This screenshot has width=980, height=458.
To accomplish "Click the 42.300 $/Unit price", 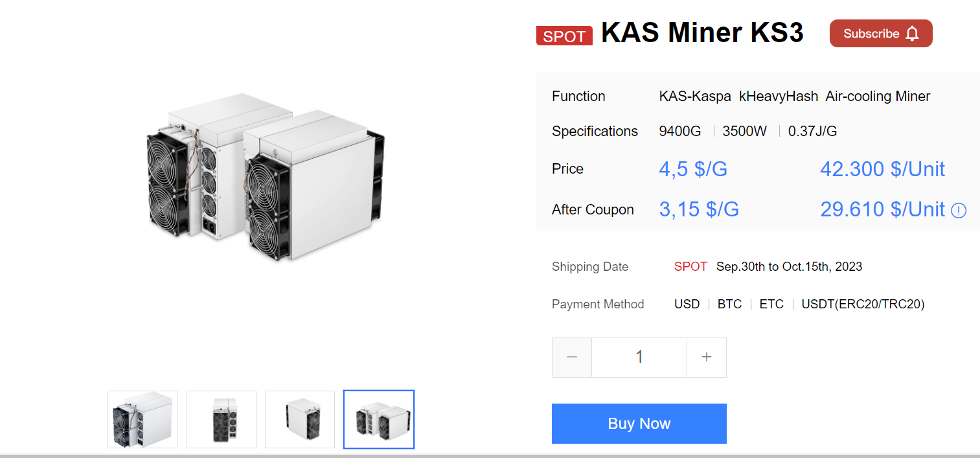I will point(882,169).
